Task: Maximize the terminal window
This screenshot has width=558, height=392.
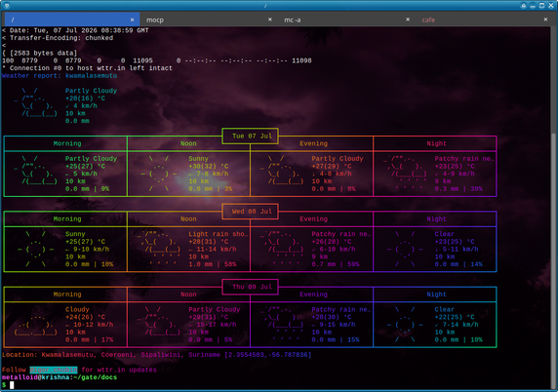Action: click(x=541, y=5)
